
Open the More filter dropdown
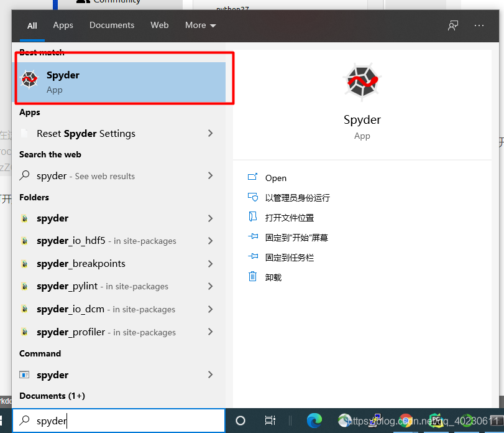click(x=200, y=25)
